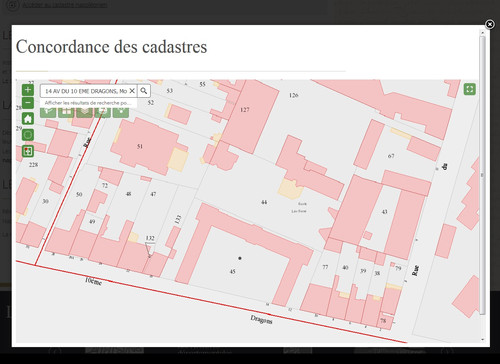Close the Concordance des cadastres popup

(489, 24)
